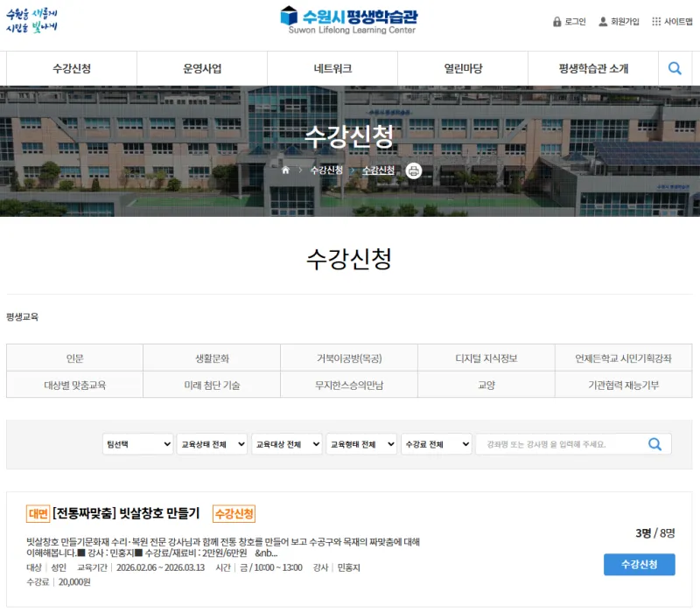
Task: Expand the 교육형태 전체 dropdown
Action: (x=361, y=444)
